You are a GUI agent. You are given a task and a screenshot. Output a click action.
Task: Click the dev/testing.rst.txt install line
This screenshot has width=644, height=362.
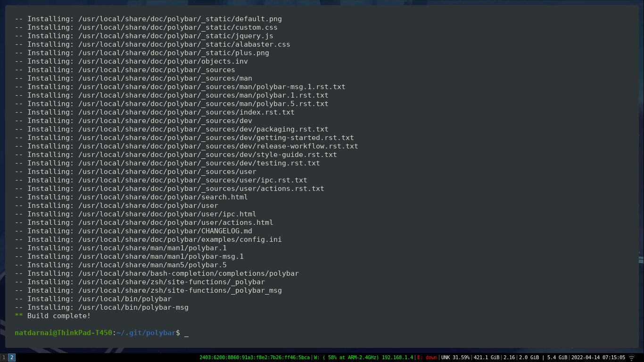click(x=167, y=163)
